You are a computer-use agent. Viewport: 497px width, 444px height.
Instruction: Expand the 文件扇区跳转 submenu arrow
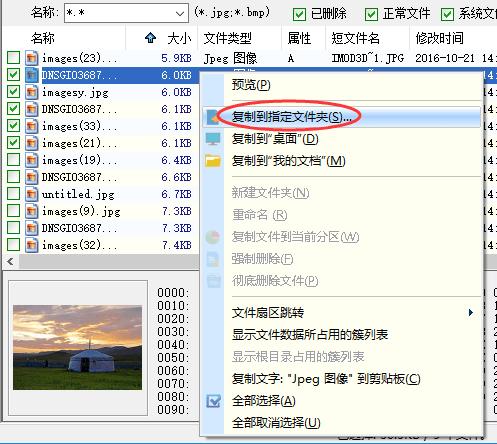coord(470,313)
